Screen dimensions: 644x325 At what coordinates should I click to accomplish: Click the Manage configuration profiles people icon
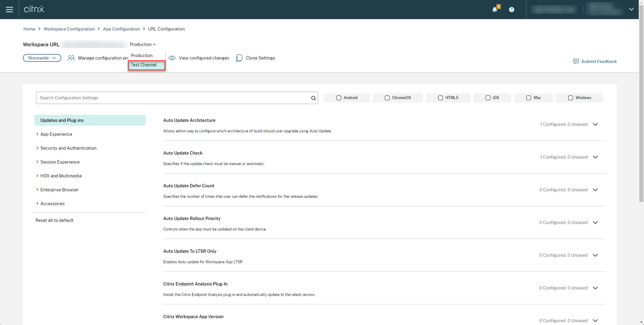click(x=71, y=58)
